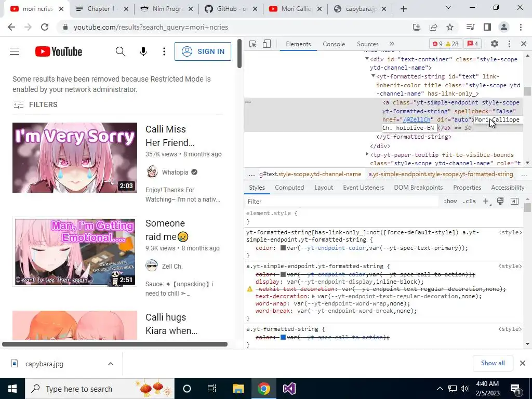
Task: Collapse the text-container div node
Action: pyautogui.click(x=367, y=59)
